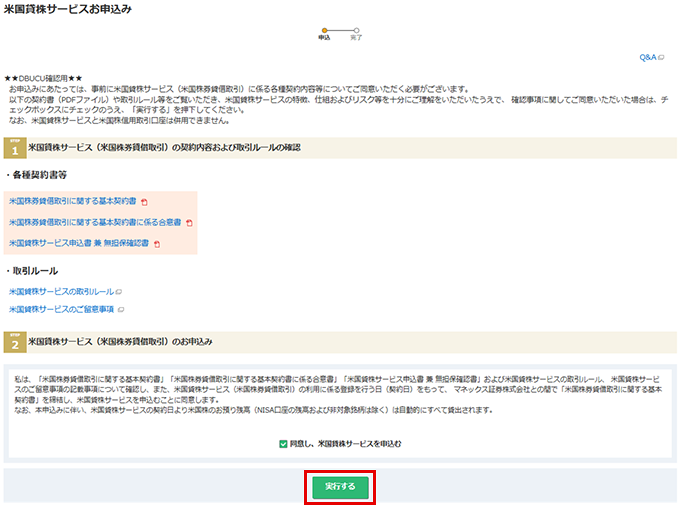Click the green 実行する button
Viewport: 680px width, 505px height.
[340, 487]
